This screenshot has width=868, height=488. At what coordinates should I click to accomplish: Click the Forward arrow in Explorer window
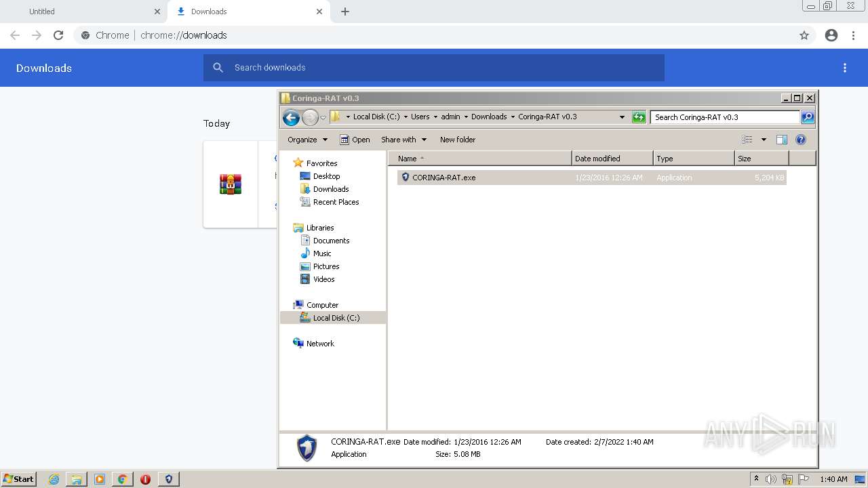(x=310, y=117)
